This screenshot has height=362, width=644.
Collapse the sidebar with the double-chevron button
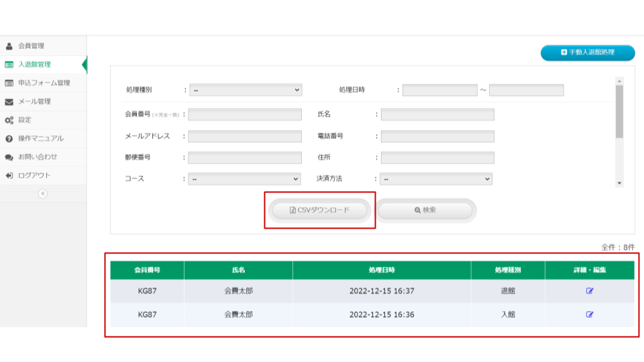(x=43, y=193)
